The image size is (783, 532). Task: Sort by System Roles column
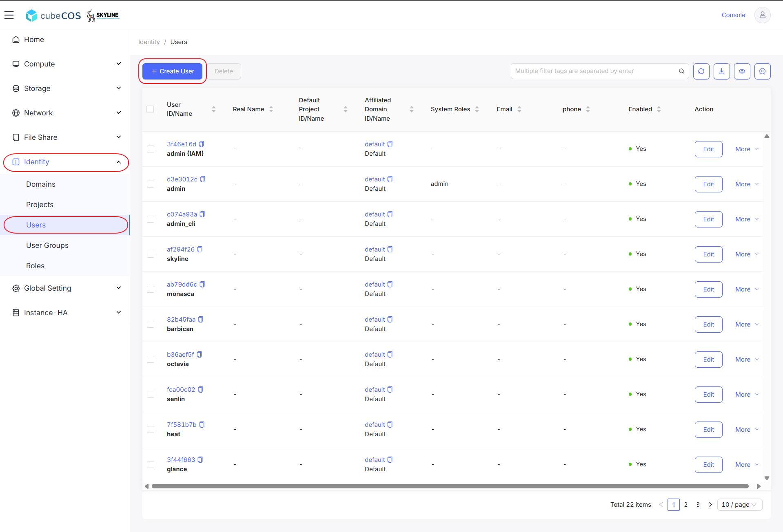pos(477,109)
